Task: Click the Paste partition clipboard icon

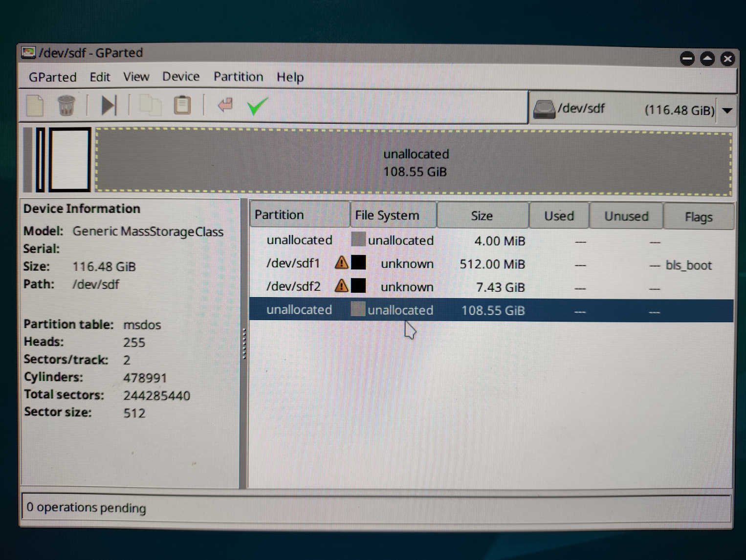Action: pyautogui.click(x=182, y=105)
